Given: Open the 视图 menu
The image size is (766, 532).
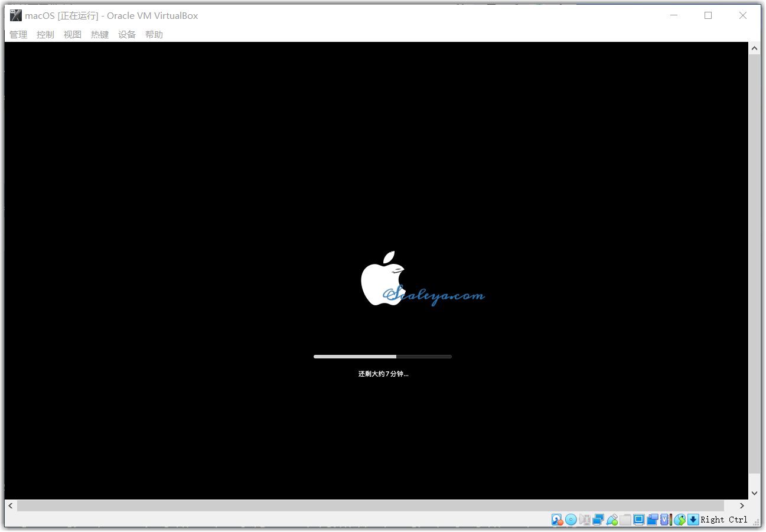Looking at the screenshot, I should pos(73,35).
